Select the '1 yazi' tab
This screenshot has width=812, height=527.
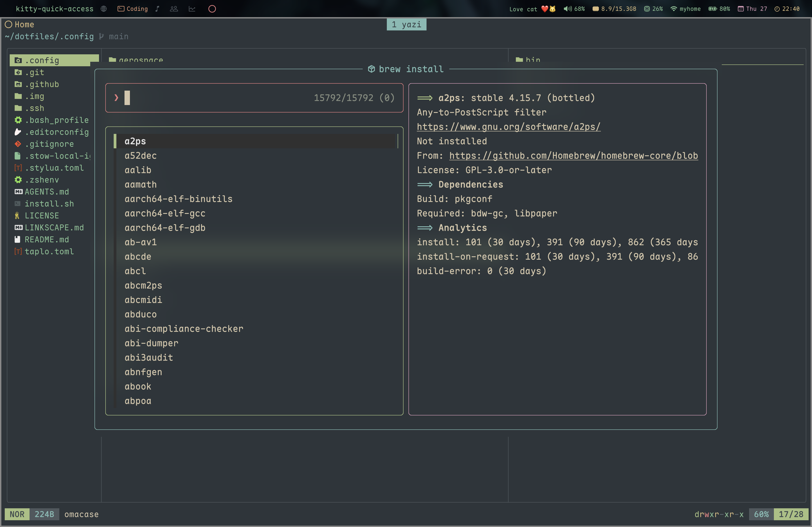406,25
